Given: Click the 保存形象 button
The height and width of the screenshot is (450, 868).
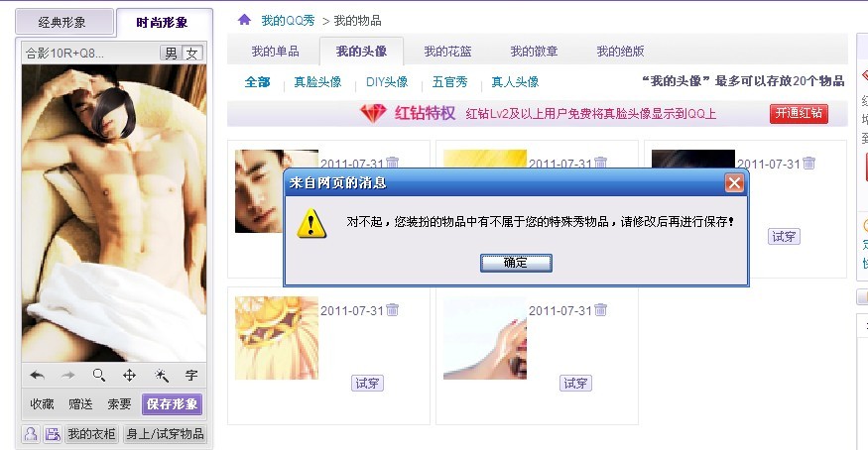Looking at the screenshot, I should [173, 404].
